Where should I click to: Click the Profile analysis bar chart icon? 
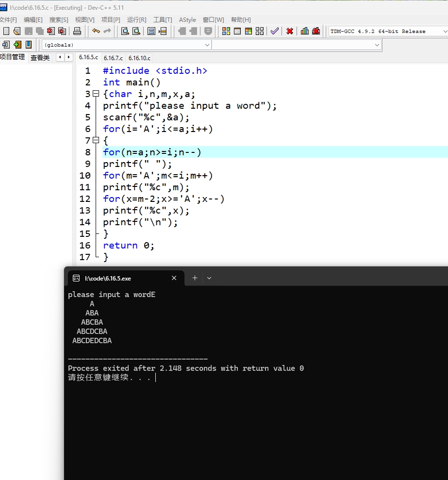pos(305,31)
